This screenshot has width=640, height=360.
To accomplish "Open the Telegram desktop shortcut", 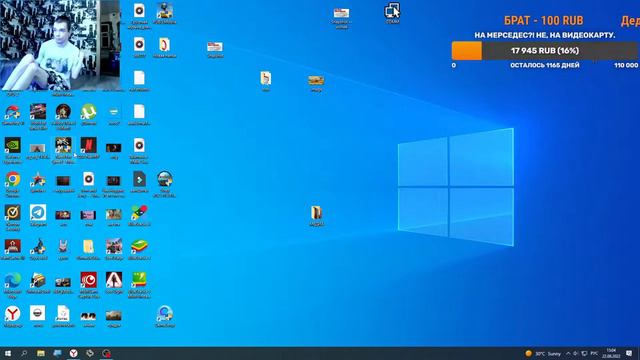I will pyautogui.click(x=38, y=213).
